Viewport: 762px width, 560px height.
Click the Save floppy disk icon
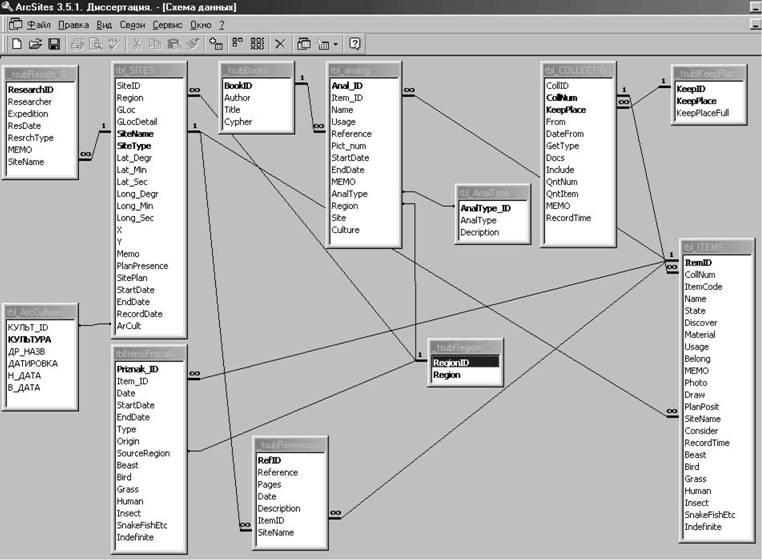click(54, 44)
